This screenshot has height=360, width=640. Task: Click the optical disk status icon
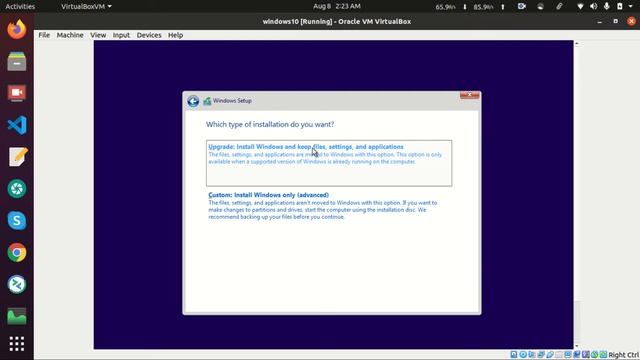pos(523,355)
